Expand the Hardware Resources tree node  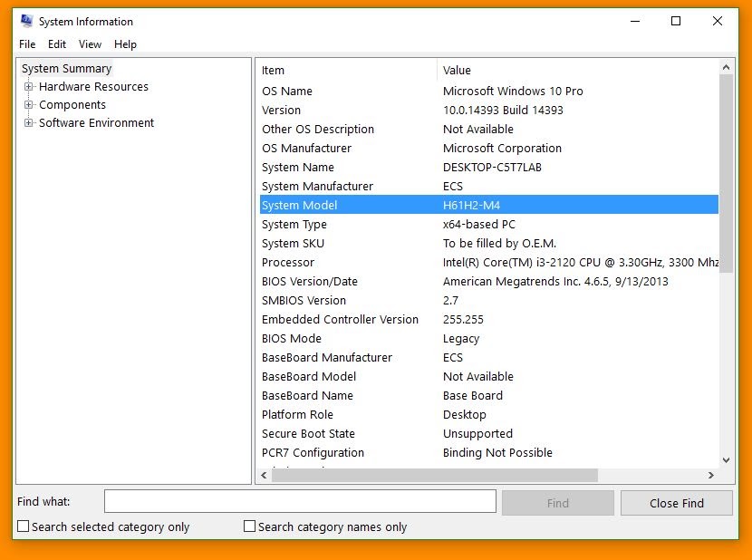click(x=29, y=87)
